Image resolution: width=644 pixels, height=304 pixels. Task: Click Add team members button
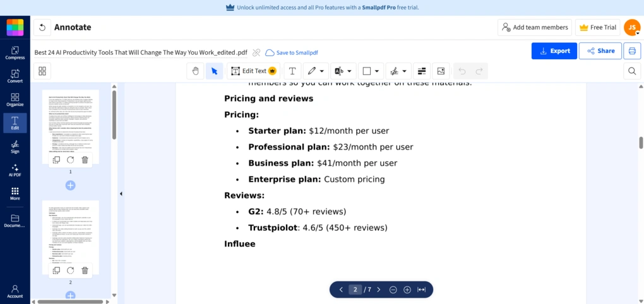535,28
